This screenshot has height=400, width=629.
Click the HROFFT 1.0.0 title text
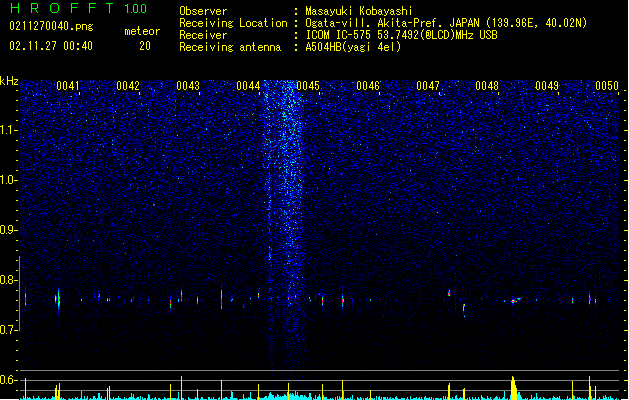coord(79,8)
